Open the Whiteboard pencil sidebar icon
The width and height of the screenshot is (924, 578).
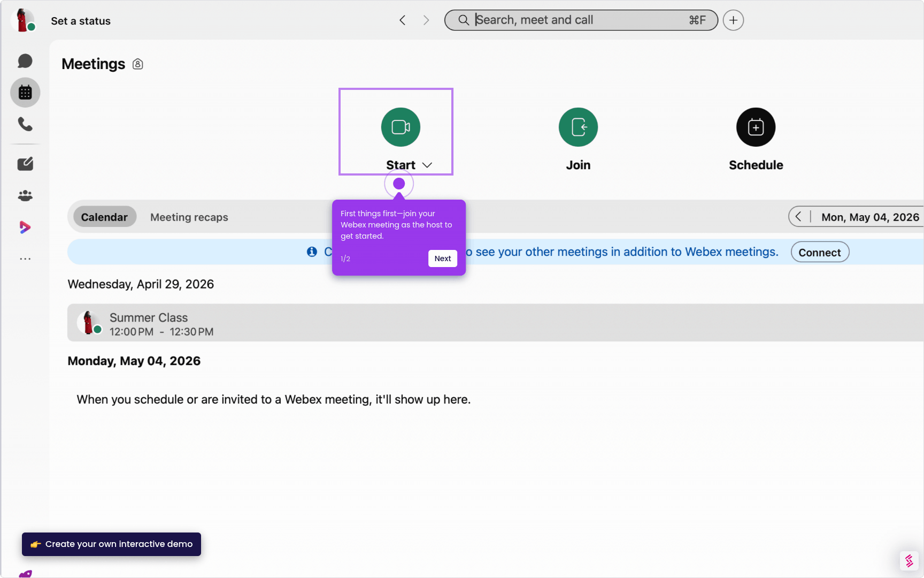(25, 164)
